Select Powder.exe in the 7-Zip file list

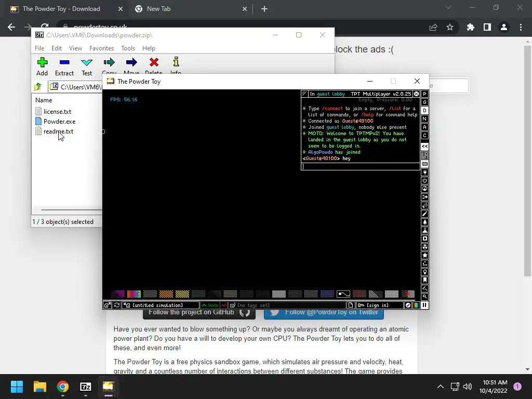(59, 122)
